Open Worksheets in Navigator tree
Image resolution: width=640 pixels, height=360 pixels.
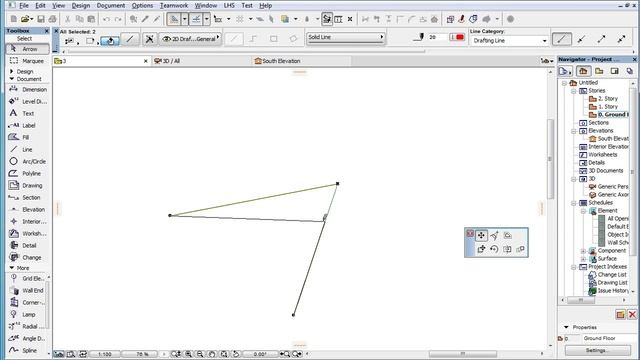[x=598, y=155]
